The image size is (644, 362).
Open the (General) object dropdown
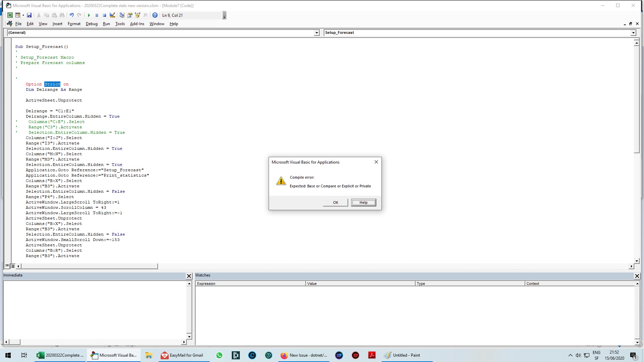[317, 33]
